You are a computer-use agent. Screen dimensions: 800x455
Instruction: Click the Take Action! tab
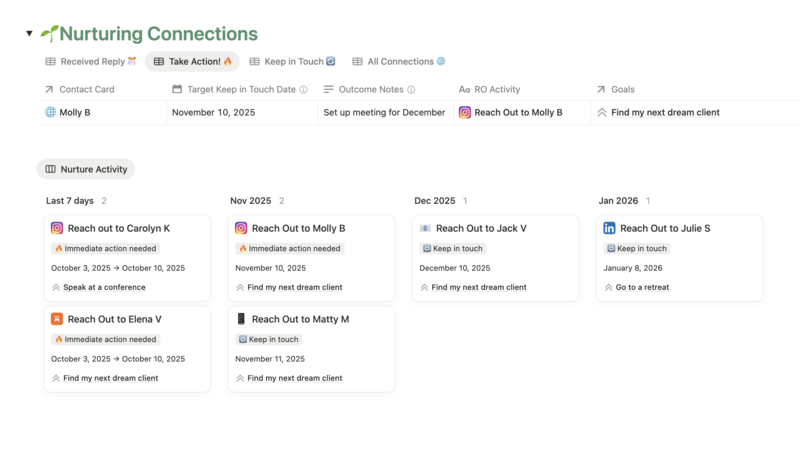tap(192, 62)
